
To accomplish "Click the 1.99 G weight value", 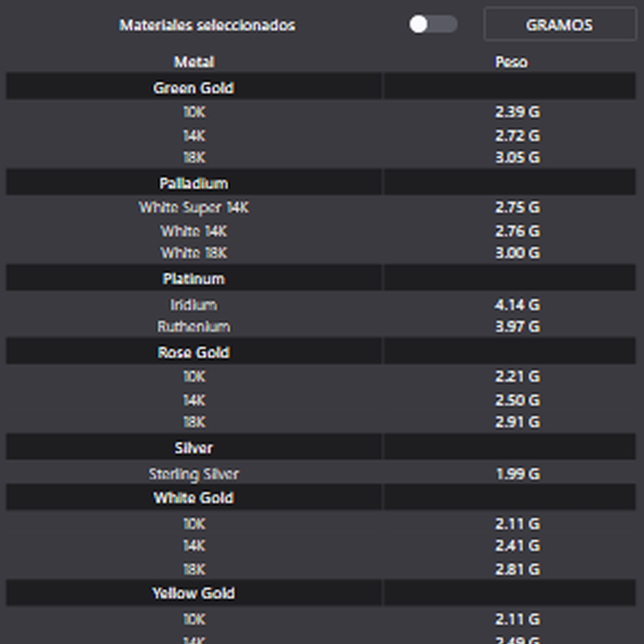I will pos(518,473).
